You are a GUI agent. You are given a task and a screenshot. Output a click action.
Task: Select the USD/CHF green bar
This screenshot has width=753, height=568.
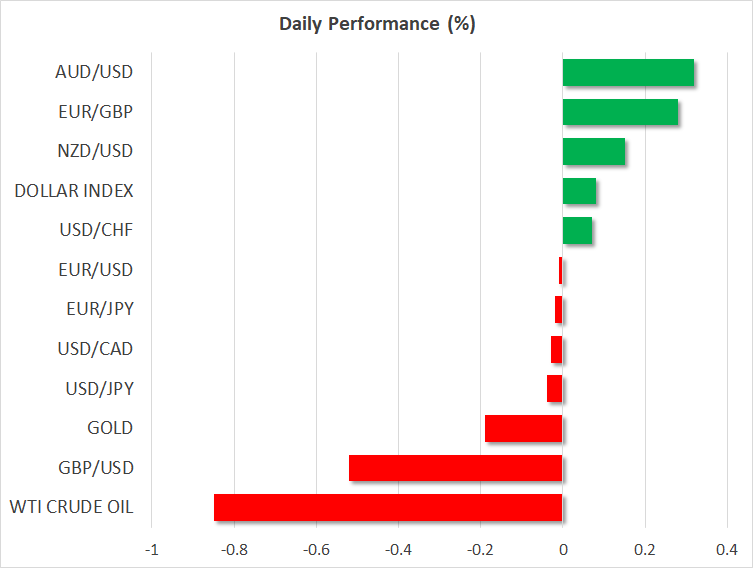pos(577,231)
